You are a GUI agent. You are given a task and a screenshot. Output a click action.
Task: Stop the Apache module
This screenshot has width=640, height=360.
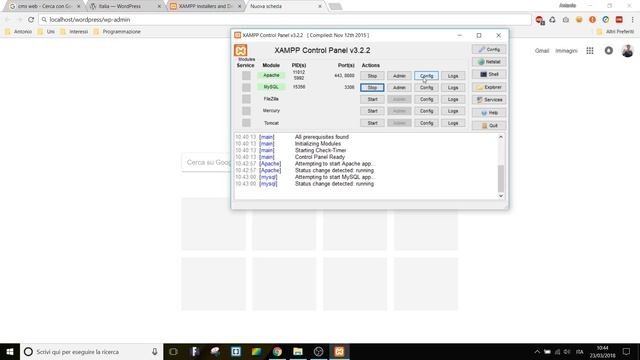pyautogui.click(x=372, y=76)
